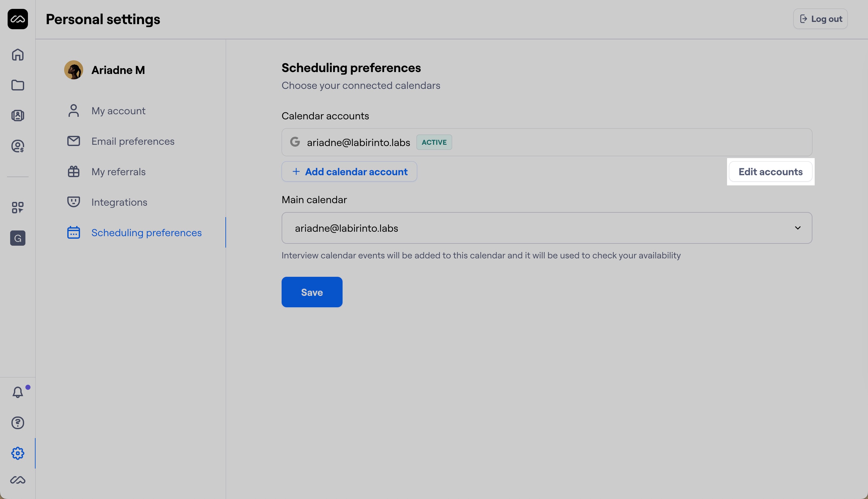The height and width of the screenshot is (499, 868).
Task: Click the G workspace badge icon
Action: tap(18, 238)
